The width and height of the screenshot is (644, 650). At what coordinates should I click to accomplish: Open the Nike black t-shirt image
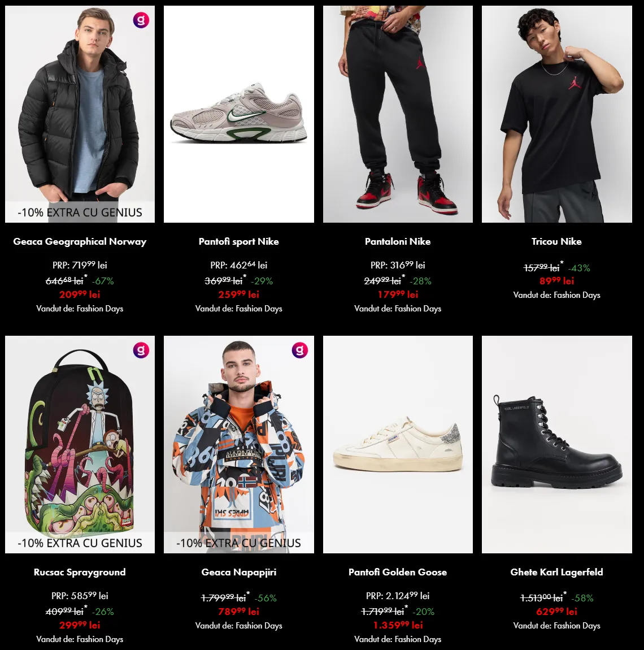coord(556,114)
